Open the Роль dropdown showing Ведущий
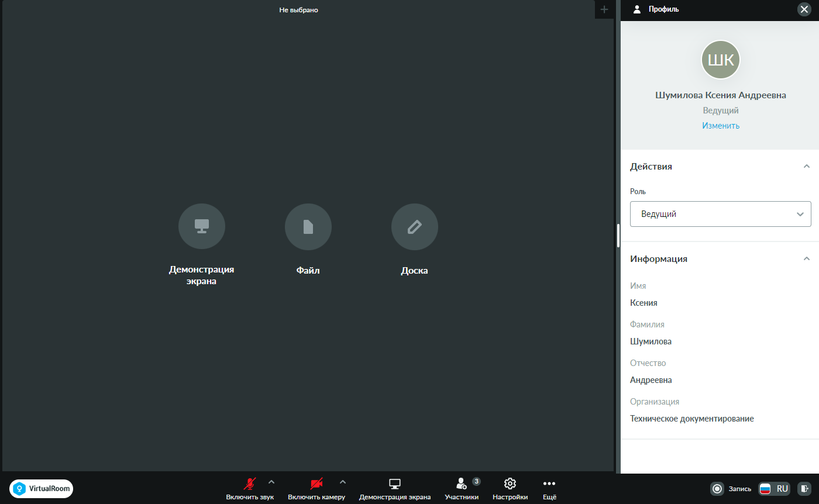This screenshot has height=504, width=819. pos(721,214)
